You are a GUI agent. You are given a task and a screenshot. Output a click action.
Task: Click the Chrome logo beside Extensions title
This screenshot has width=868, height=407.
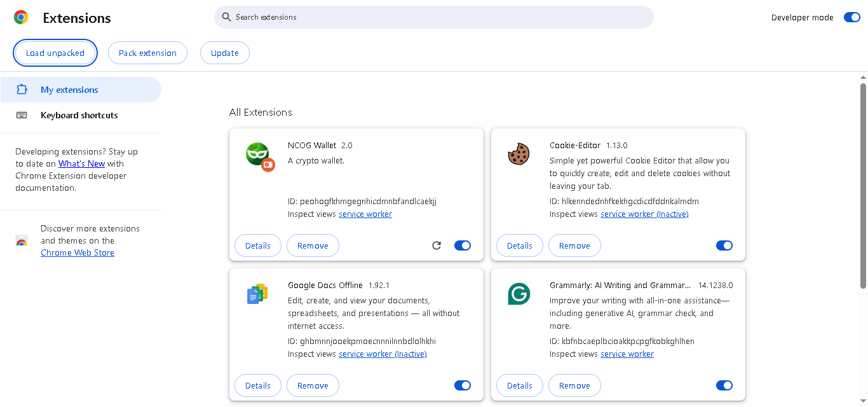point(21,18)
